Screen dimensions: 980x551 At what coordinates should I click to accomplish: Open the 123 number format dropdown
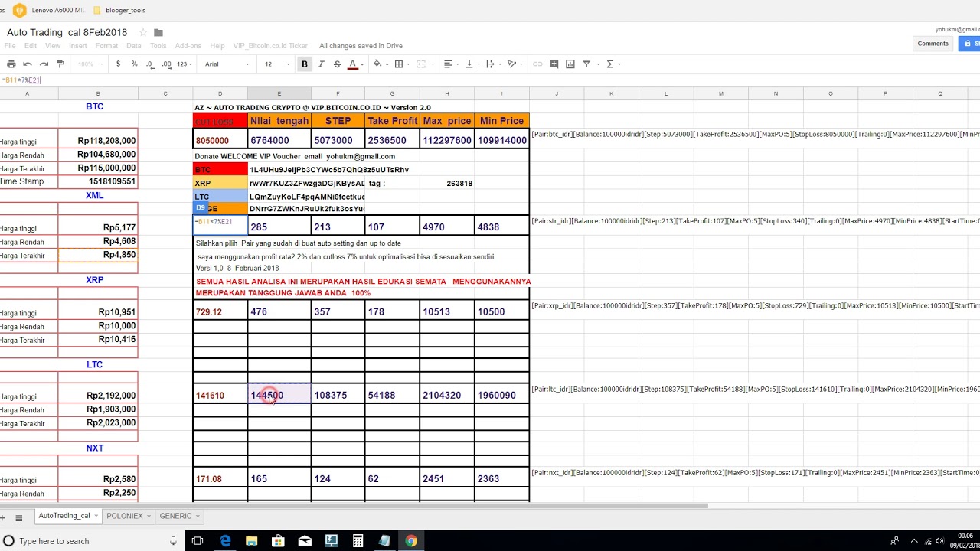point(183,64)
